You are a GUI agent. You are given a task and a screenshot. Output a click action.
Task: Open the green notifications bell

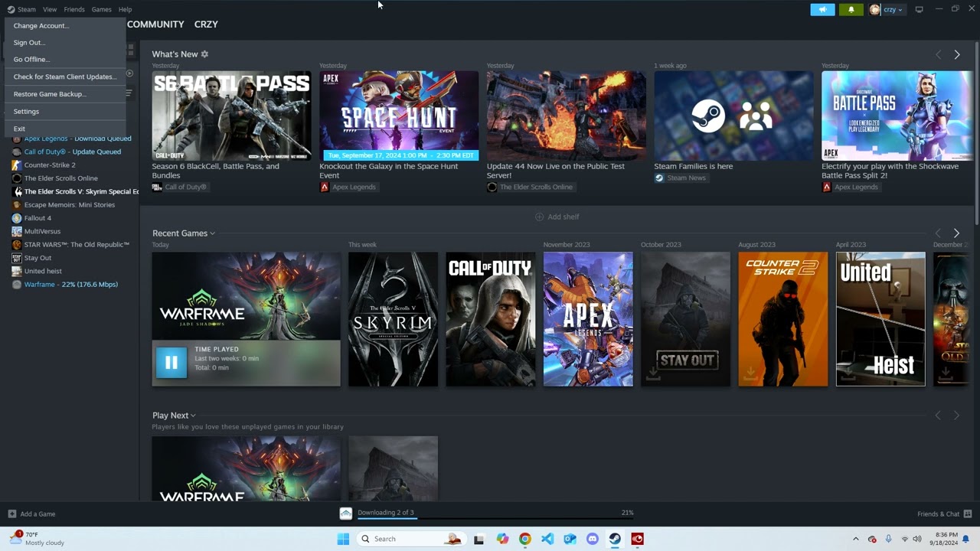(851, 10)
